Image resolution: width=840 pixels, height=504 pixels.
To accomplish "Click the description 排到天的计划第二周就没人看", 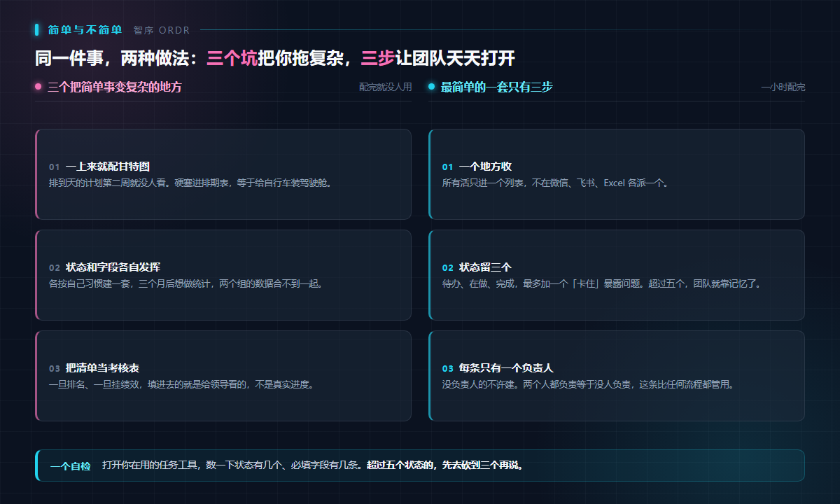I will tap(190, 183).
